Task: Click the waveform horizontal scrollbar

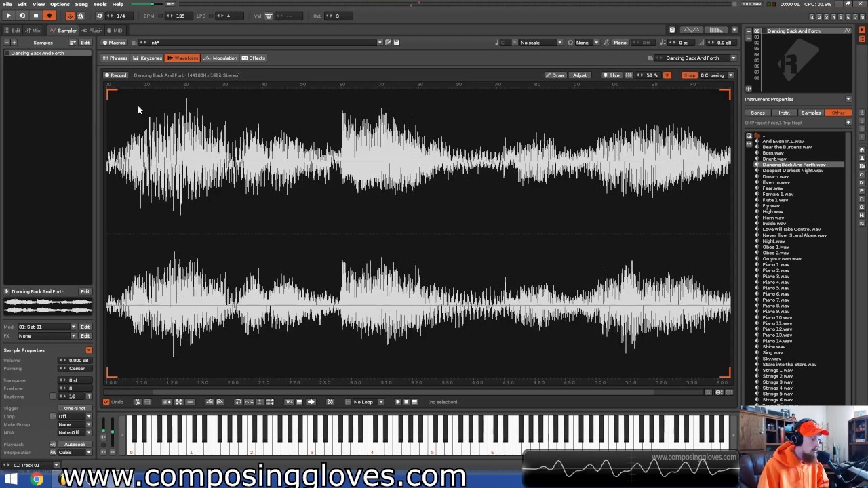Action: coord(403,392)
